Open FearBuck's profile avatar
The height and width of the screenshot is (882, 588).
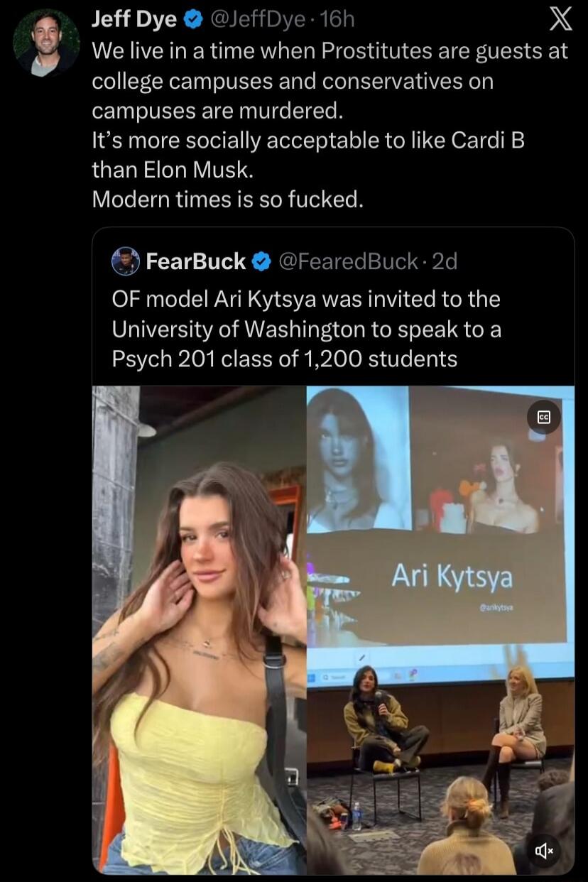(125, 261)
